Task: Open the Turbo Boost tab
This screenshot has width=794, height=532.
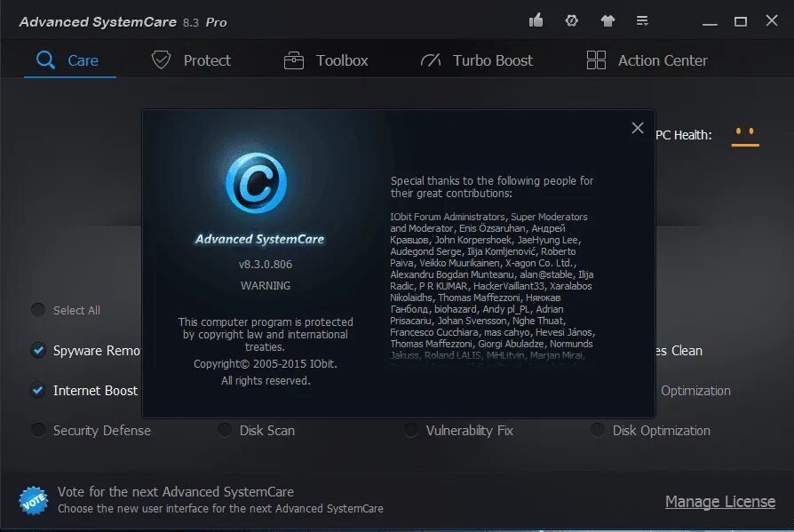Action: 477,60
